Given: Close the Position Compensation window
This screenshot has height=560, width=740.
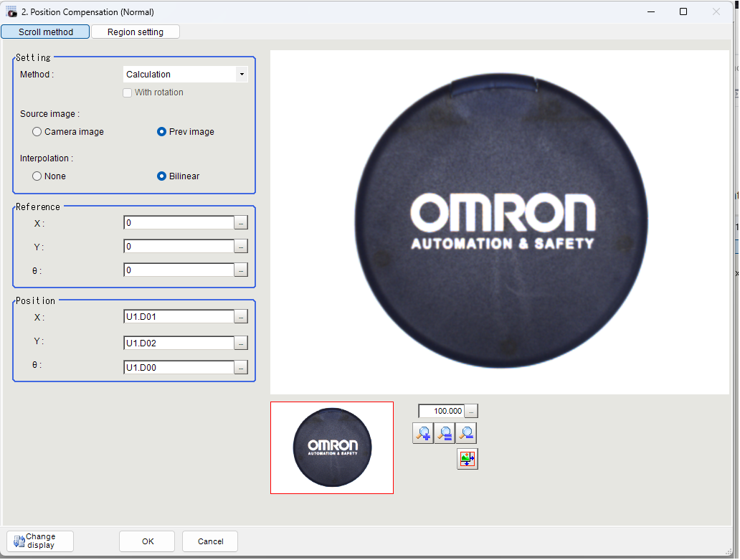Looking at the screenshot, I should 716,11.
